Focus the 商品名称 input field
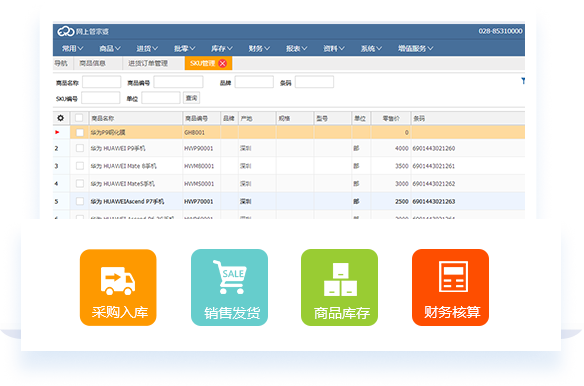This screenshot has width=584, height=386. 102,82
